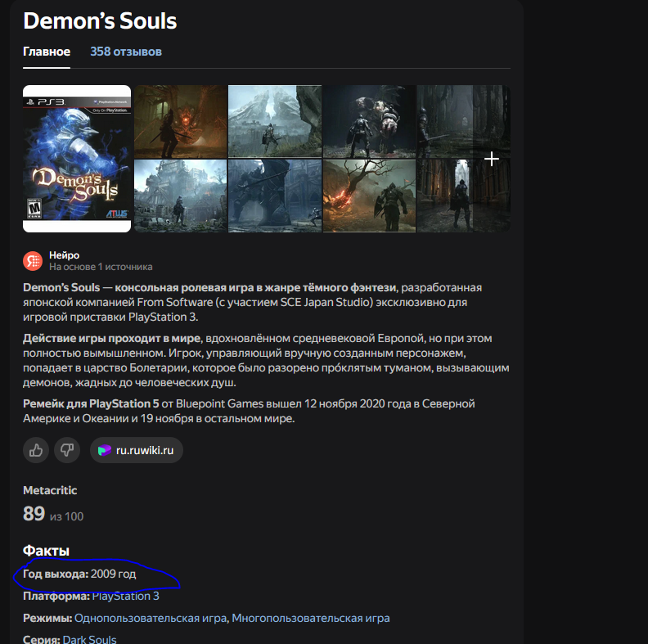Open screenshot of knight before snowy mountain pass
The image size is (648, 644).
(275, 122)
